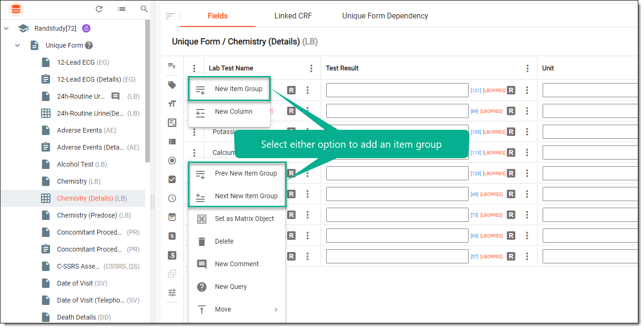Click R badge next to [121] LBORRES
This screenshot has width=644, height=329.
click(x=511, y=90)
